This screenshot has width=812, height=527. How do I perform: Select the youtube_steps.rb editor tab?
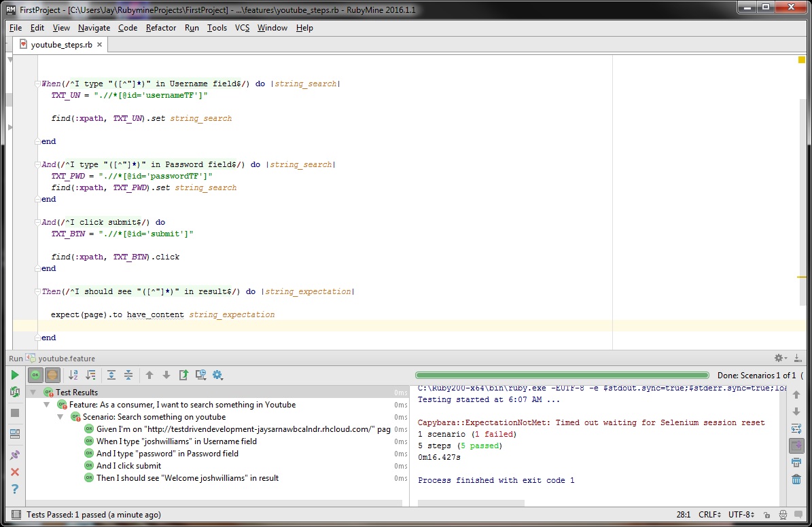tap(61, 45)
